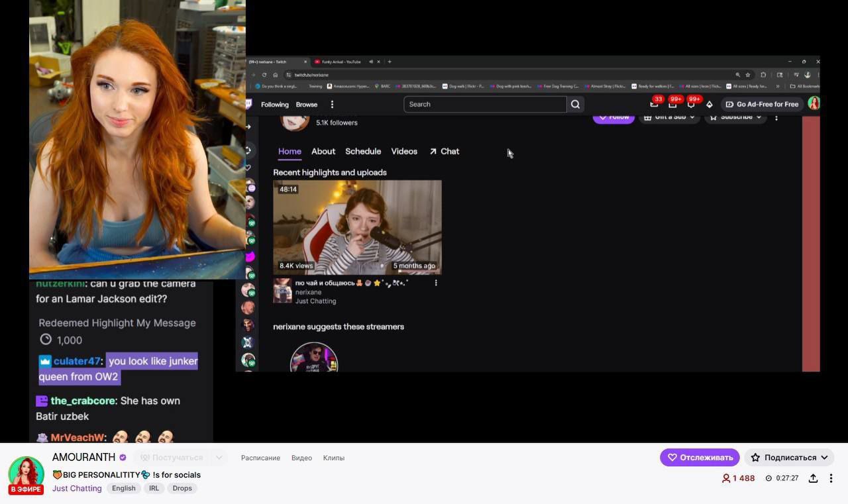Click the English tag
This screenshot has height=504, width=848.
click(x=124, y=488)
